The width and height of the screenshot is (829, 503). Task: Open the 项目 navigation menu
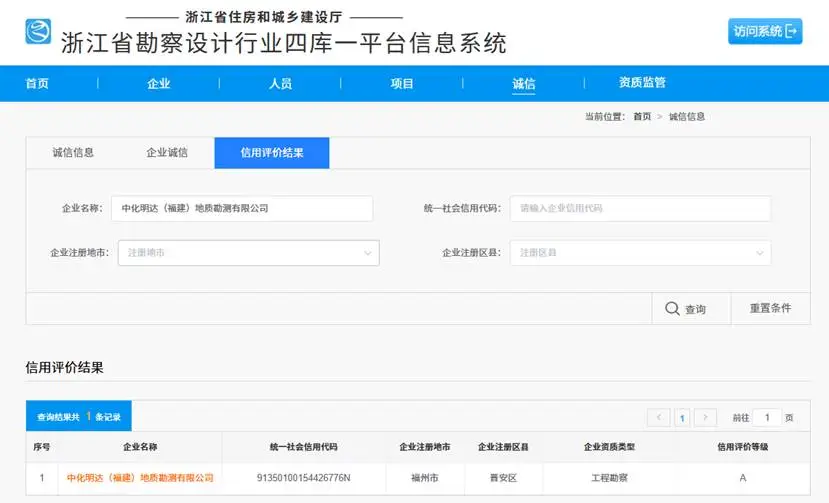coord(402,84)
